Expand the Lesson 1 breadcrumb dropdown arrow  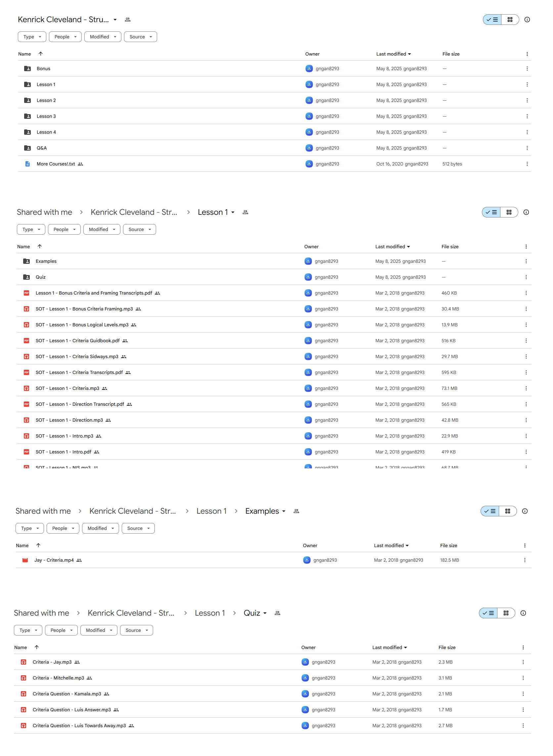pyautogui.click(x=233, y=212)
